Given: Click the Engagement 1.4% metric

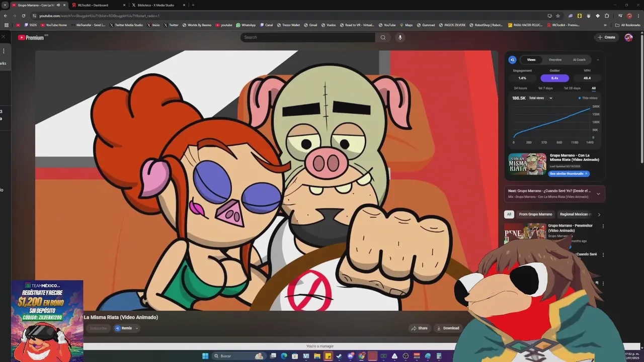Looking at the screenshot, I should (x=522, y=78).
